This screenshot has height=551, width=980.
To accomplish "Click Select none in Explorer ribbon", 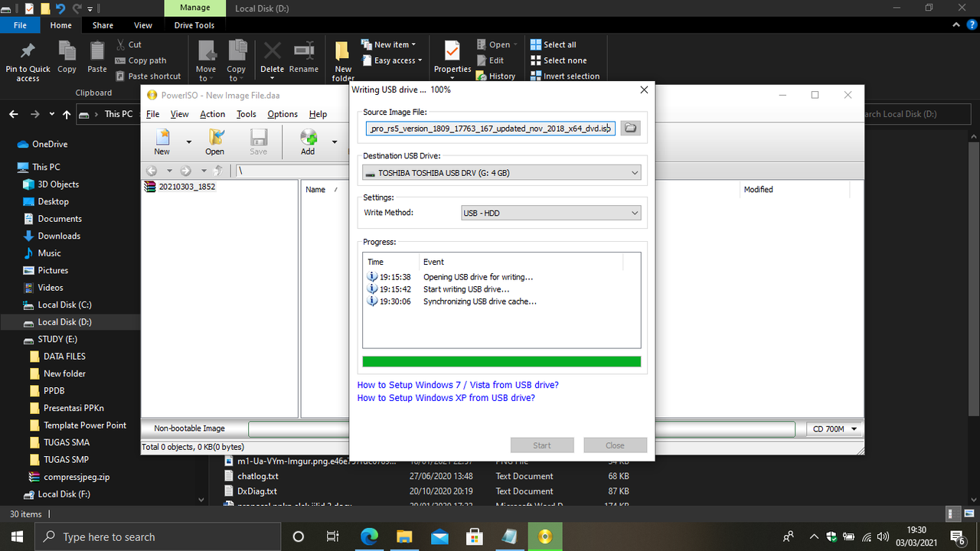I will point(558,60).
